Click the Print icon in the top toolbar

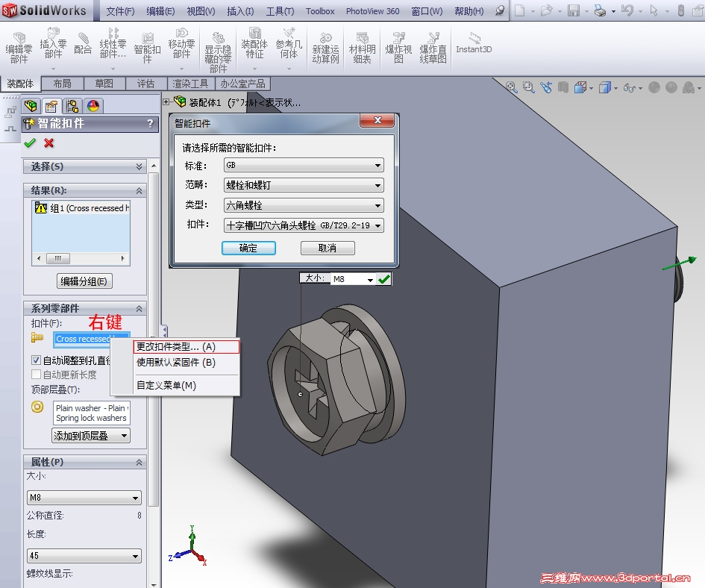pos(600,10)
